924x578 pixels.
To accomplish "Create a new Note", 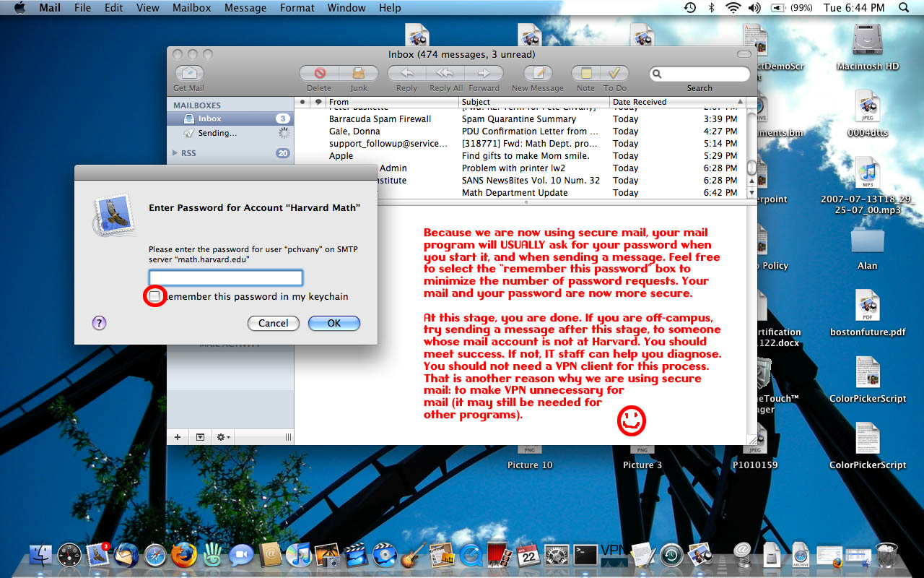I will [585, 74].
